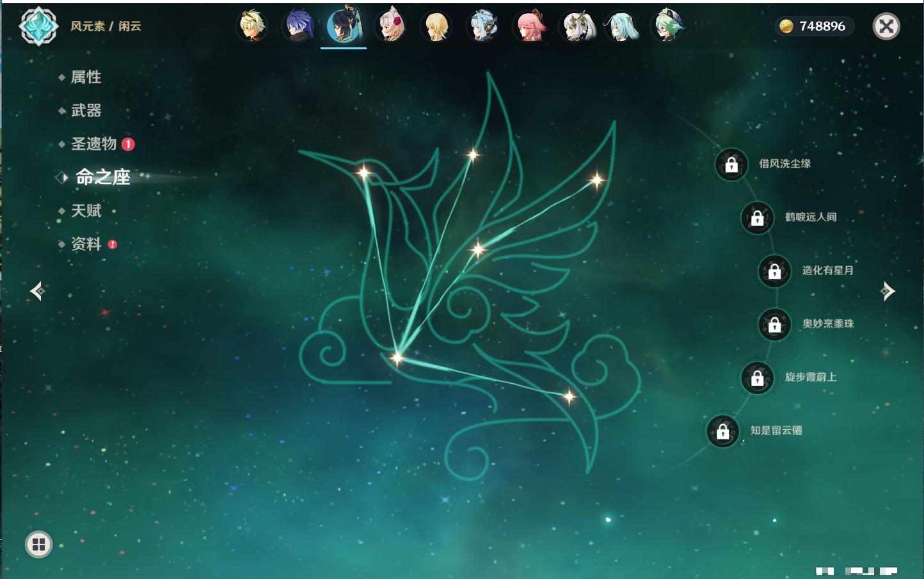924x579 pixels.
Task: Open the 属性 attributes tab
Action: pyautogui.click(x=86, y=77)
